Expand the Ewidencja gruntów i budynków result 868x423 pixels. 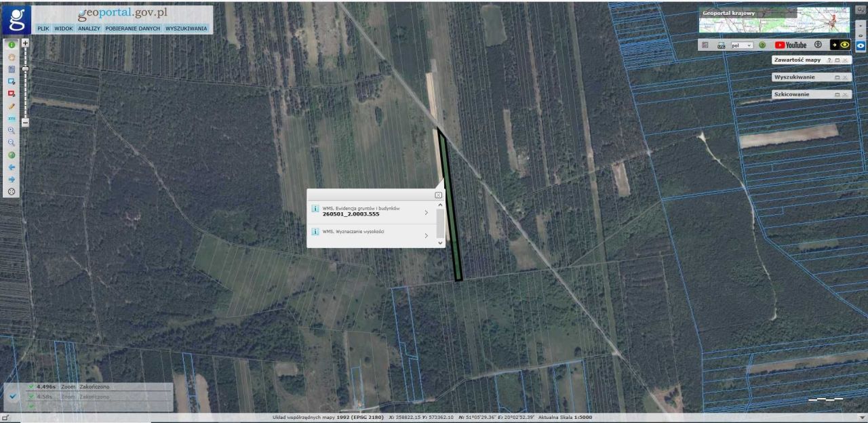pyautogui.click(x=426, y=213)
